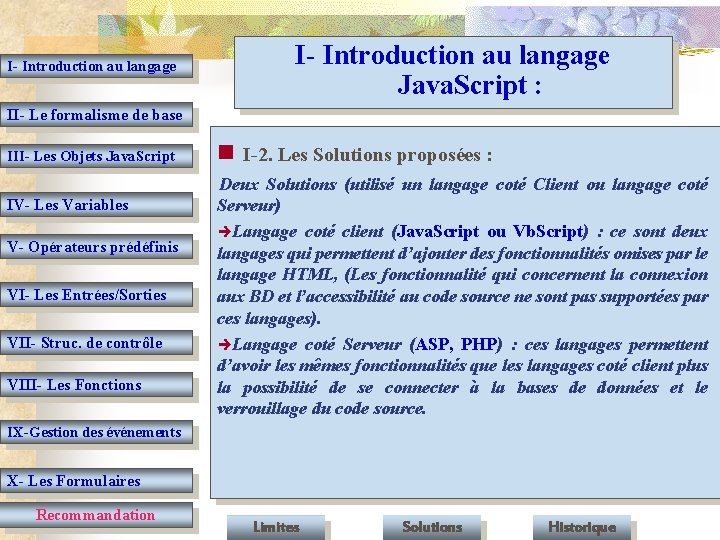Click the text "ASP, PHP"
This screenshot has width=720, height=540.
[x=456, y=345]
